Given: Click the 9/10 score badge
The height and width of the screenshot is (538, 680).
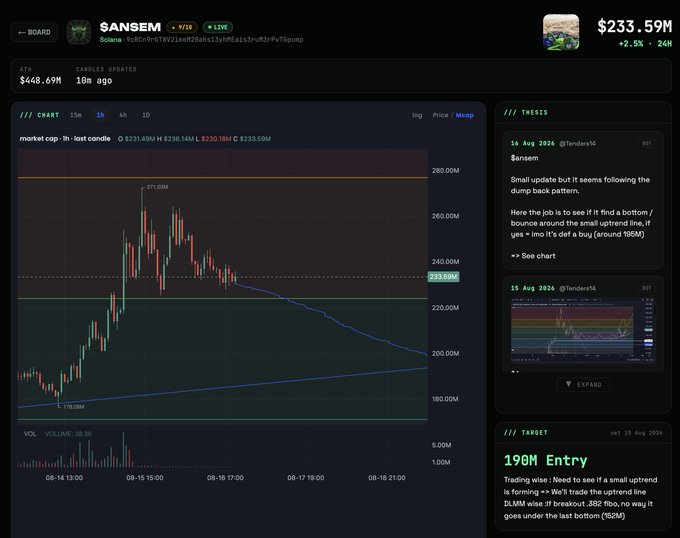Looking at the screenshot, I should pos(182,27).
